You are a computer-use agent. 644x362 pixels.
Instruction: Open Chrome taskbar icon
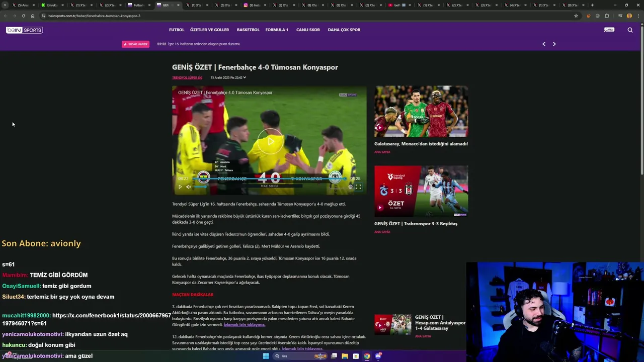[367, 356]
